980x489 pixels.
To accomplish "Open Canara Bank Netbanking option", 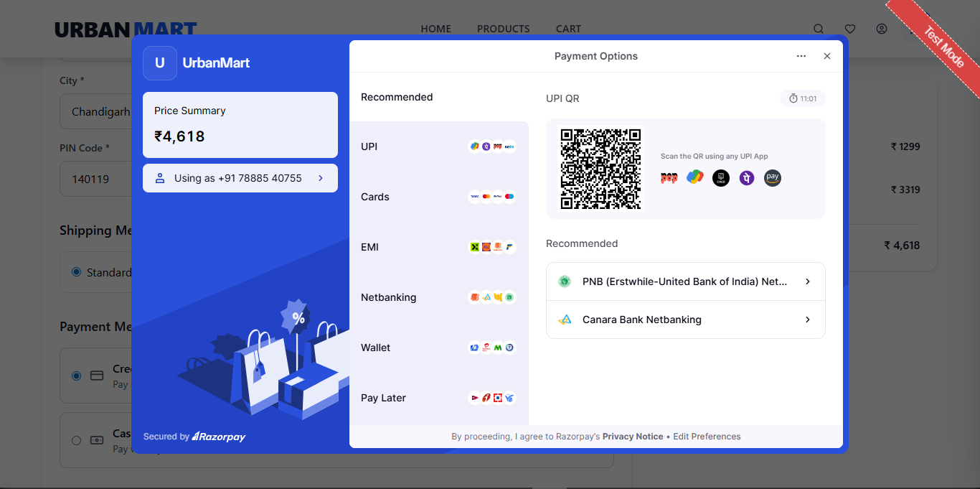I will 685,320.
